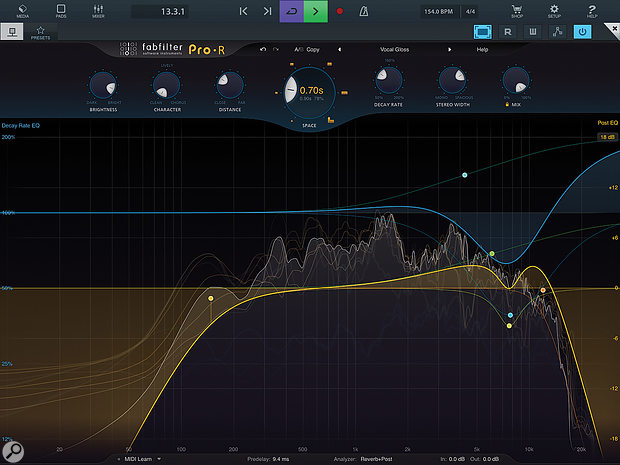
Task: Click the Space knob showing 0.70s
Action: click(x=310, y=93)
